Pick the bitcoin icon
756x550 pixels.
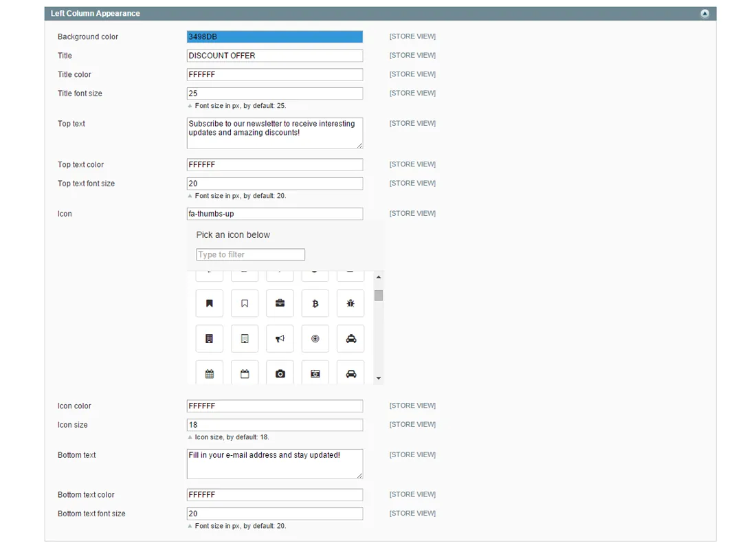315,303
